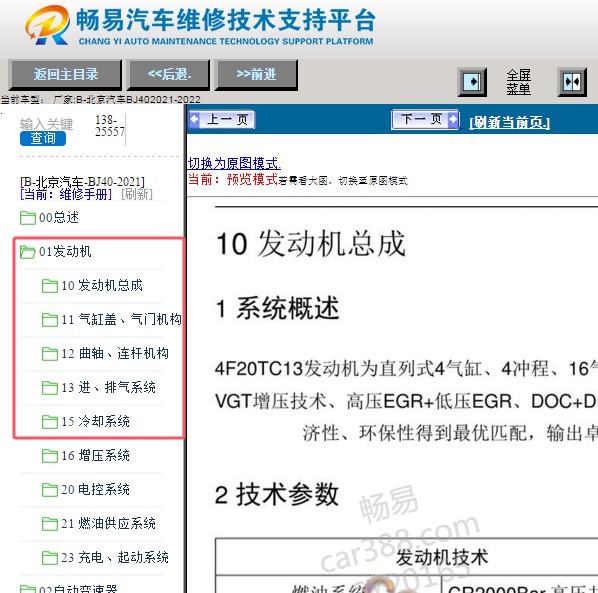Screen dimensions: 598x593
Task: Click the 138-25557 number text
Action: pos(109,125)
